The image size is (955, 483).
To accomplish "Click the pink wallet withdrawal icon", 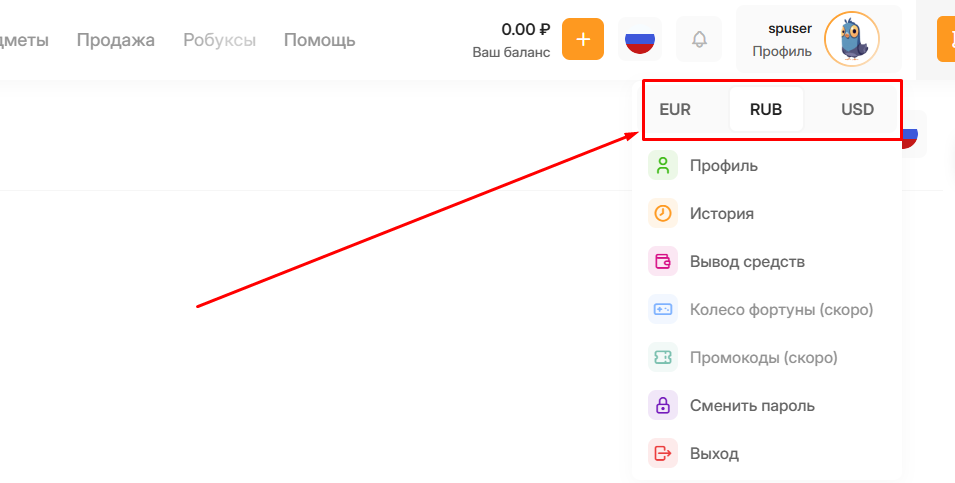I will coord(662,262).
